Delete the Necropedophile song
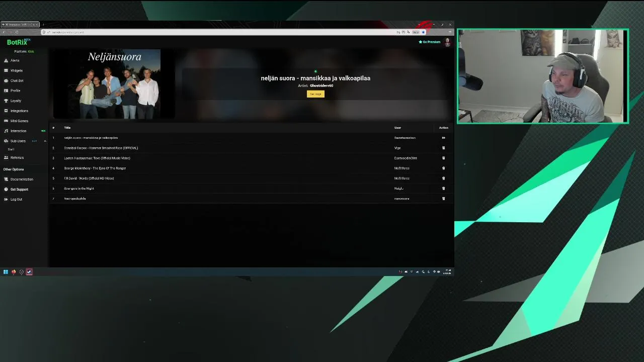Viewport: 644px width, 362px height. [x=443, y=198]
